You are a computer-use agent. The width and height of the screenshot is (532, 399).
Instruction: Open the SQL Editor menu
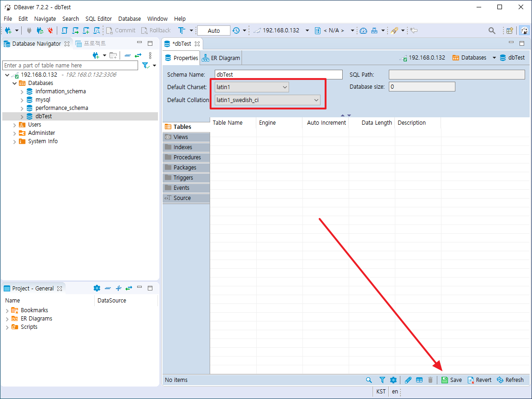click(x=98, y=18)
